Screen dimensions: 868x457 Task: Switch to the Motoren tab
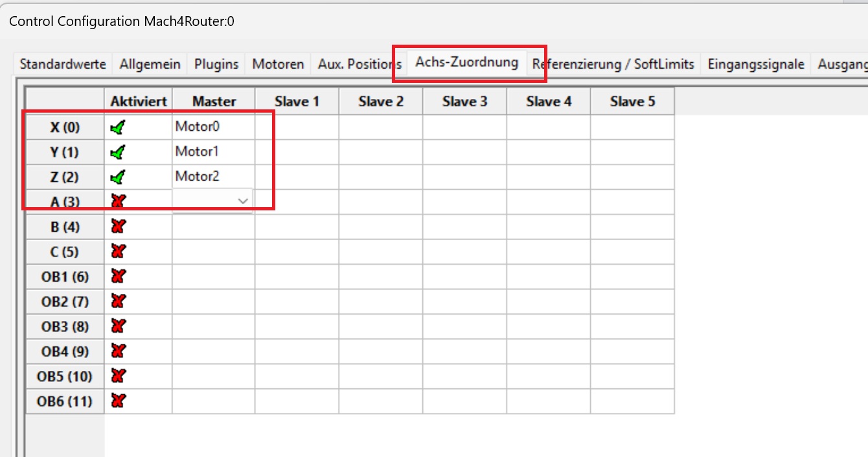click(x=278, y=64)
